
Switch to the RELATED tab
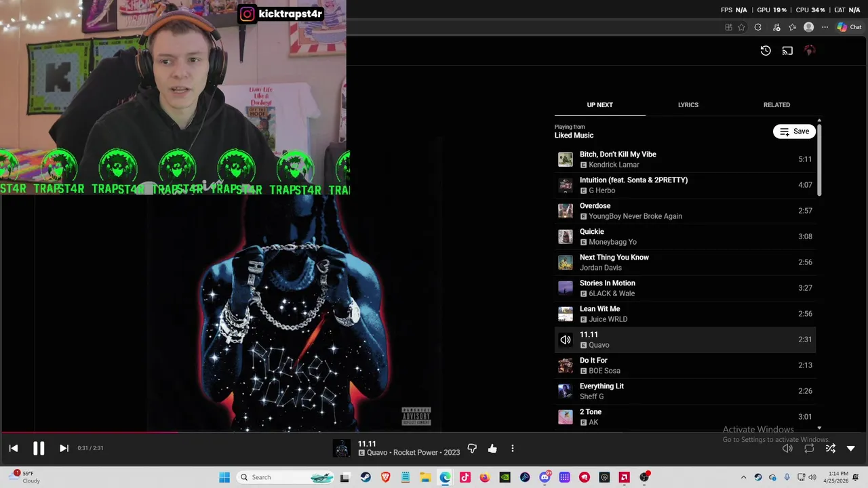(776, 105)
